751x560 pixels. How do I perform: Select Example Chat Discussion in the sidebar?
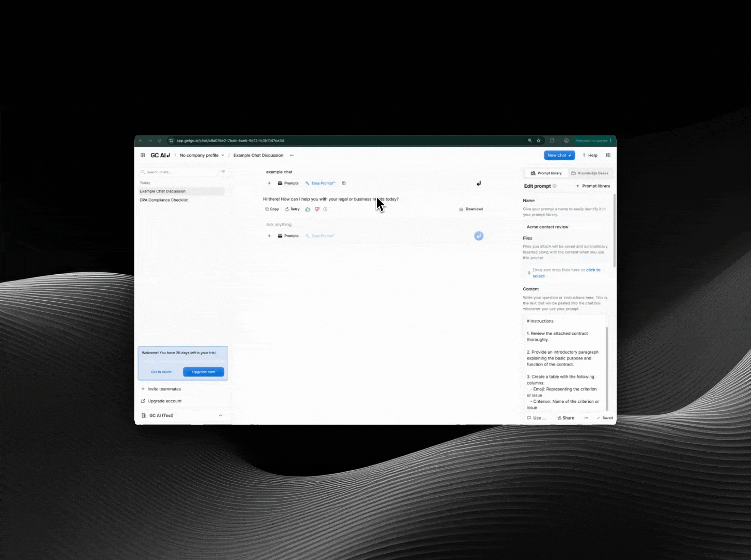pos(182,191)
